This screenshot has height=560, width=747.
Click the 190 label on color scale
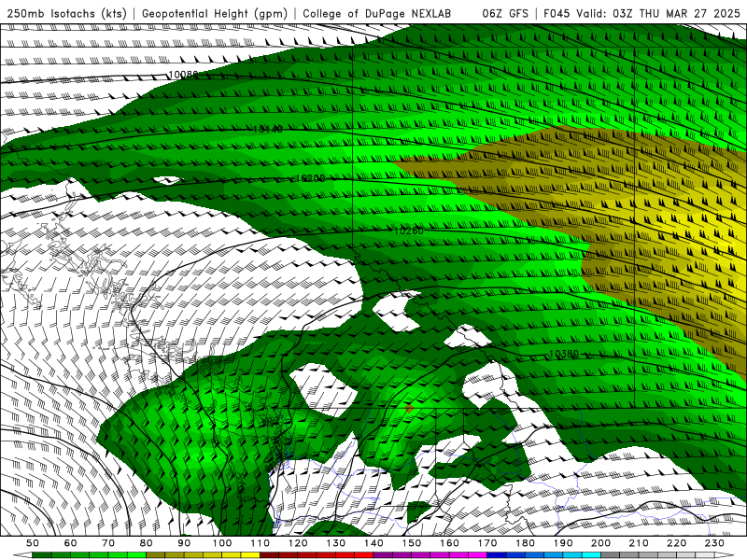(x=563, y=543)
